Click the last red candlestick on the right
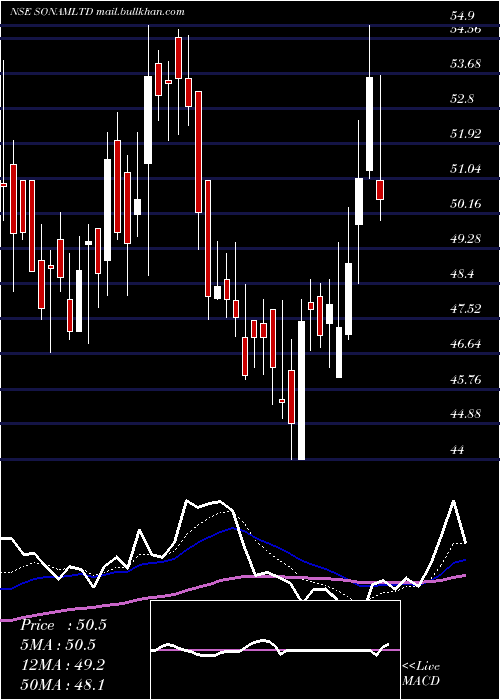 pyautogui.click(x=380, y=190)
